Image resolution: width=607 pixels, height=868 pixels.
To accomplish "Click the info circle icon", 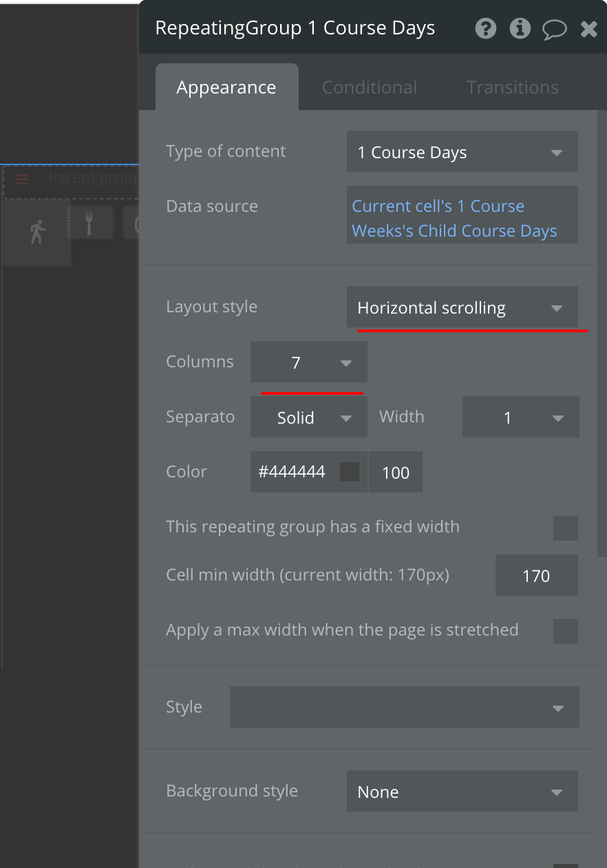I will [x=520, y=29].
